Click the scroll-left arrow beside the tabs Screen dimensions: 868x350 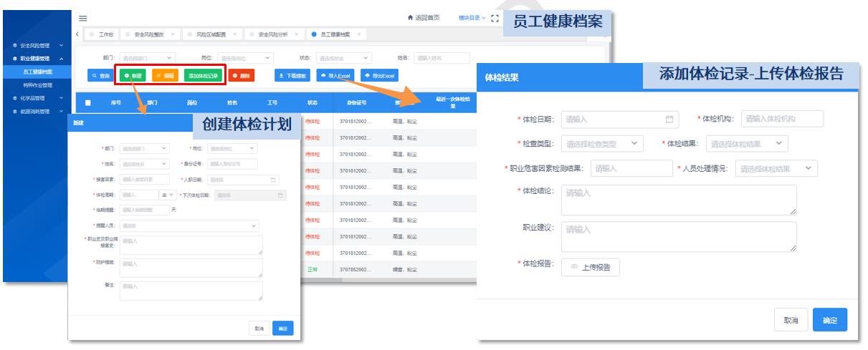78,34
